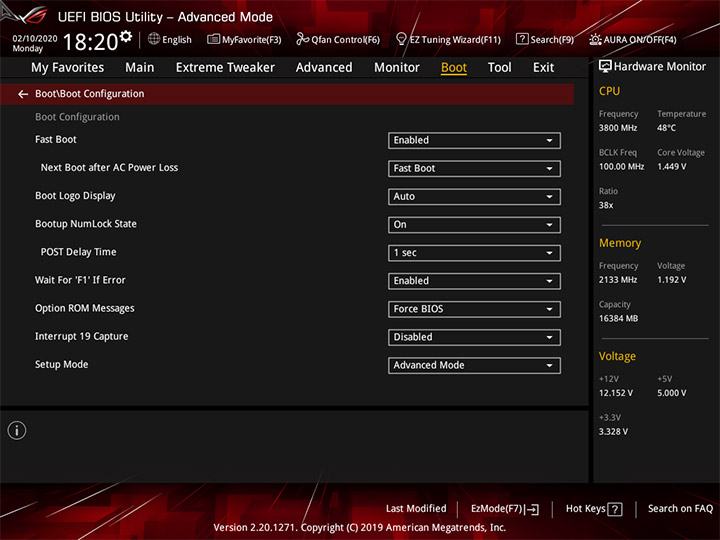Switch to the Main tab
Viewport: 720px width, 540px height.
(140, 68)
